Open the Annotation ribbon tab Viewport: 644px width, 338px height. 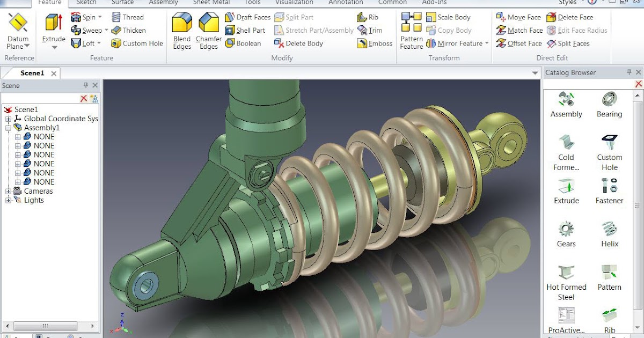(345, 2)
